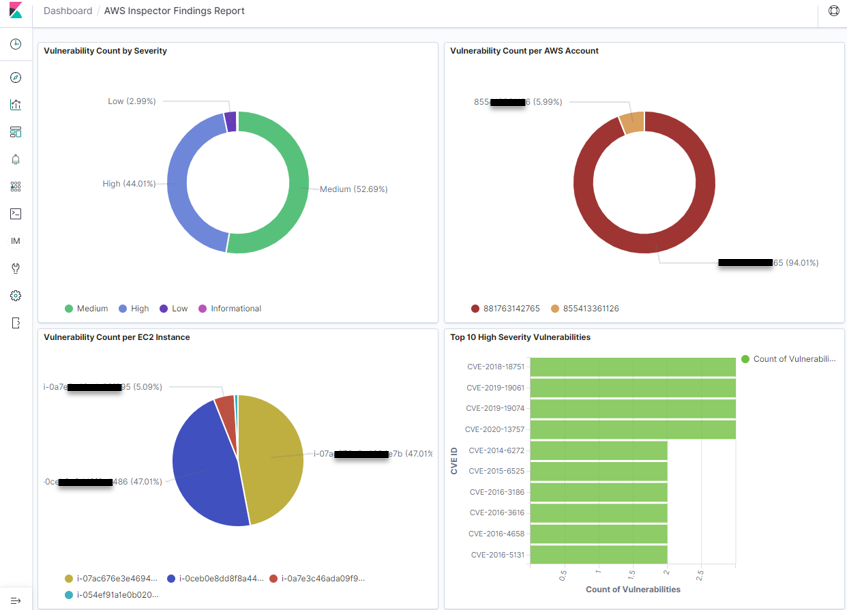
Task: Click the CVE-2016-5131 bar
Action: (x=599, y=555)
